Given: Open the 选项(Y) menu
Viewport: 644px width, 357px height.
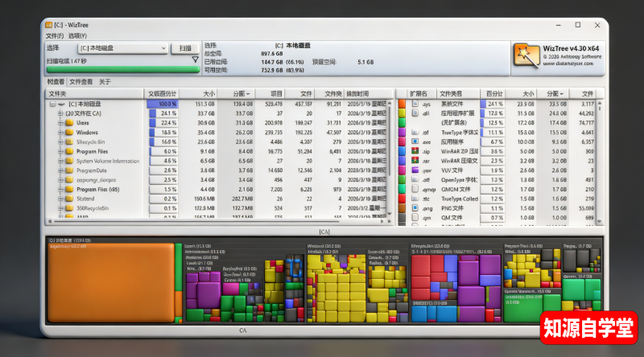Looking at the screenshot, I should point(77,35).
